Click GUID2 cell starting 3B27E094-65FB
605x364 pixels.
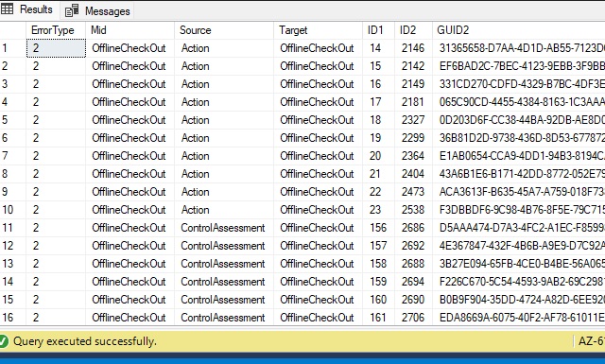[x=519, y=264]
